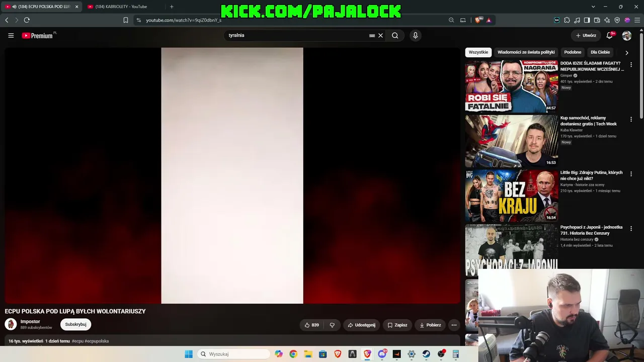The height and width of the screenshot is (362, 644).
Task: Open the Windows Start menu
Action: (x=189, y=354)
